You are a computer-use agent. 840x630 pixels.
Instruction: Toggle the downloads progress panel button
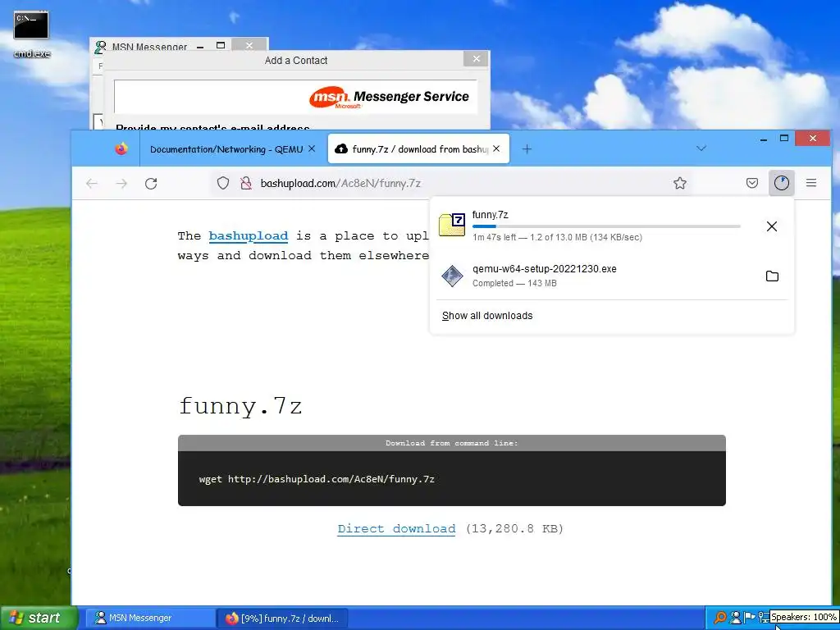782,183
